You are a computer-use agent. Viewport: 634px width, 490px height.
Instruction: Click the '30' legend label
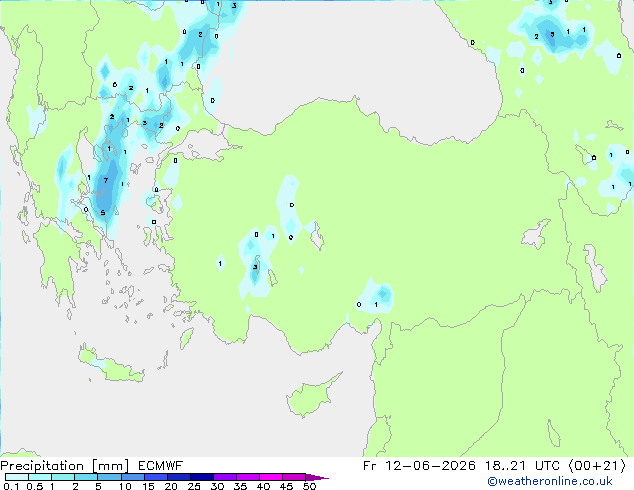(217, 486)
